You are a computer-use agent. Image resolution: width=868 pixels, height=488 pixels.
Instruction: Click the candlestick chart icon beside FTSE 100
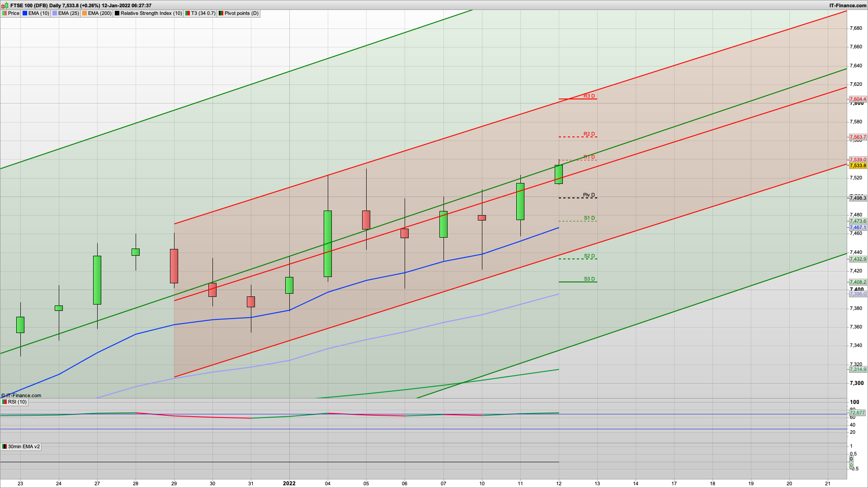coord(5,5)
